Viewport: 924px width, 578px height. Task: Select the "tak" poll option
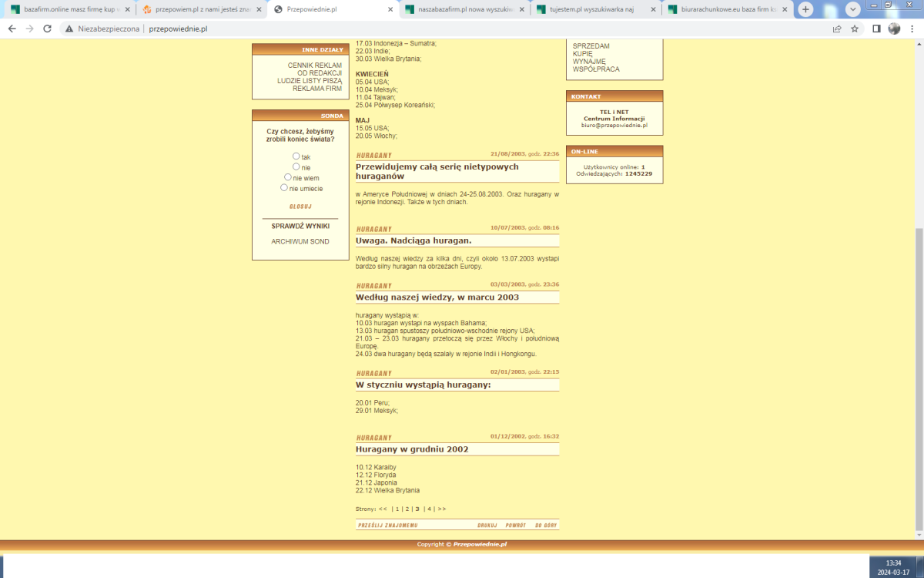coord(296,156)
